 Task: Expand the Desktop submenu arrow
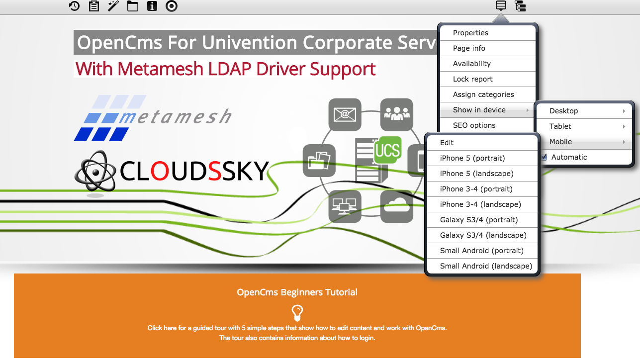coord(624,111)
